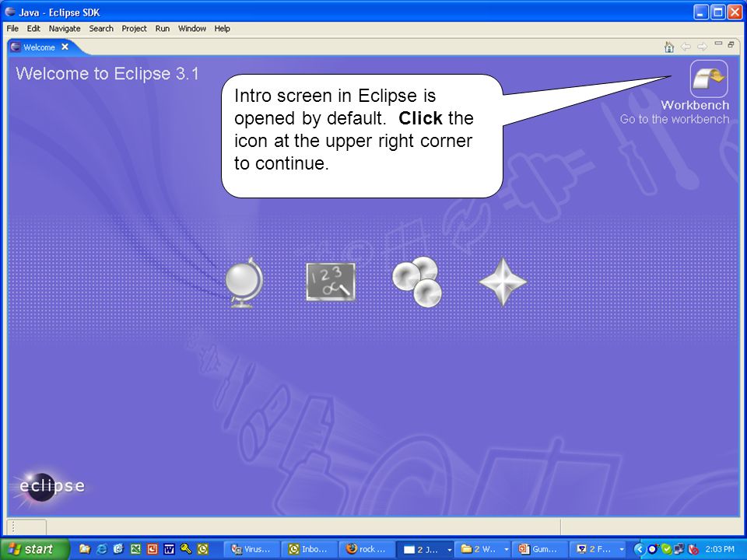Click the keys icon in quick launch
This screenshot has width=747, height=560.
click(x=186, y=549)
